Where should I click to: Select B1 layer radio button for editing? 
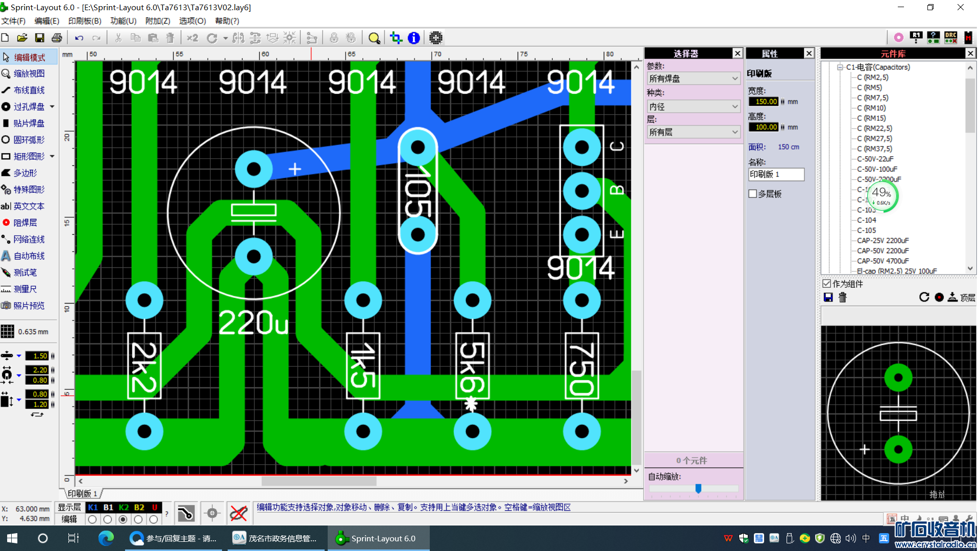(108, 519)
